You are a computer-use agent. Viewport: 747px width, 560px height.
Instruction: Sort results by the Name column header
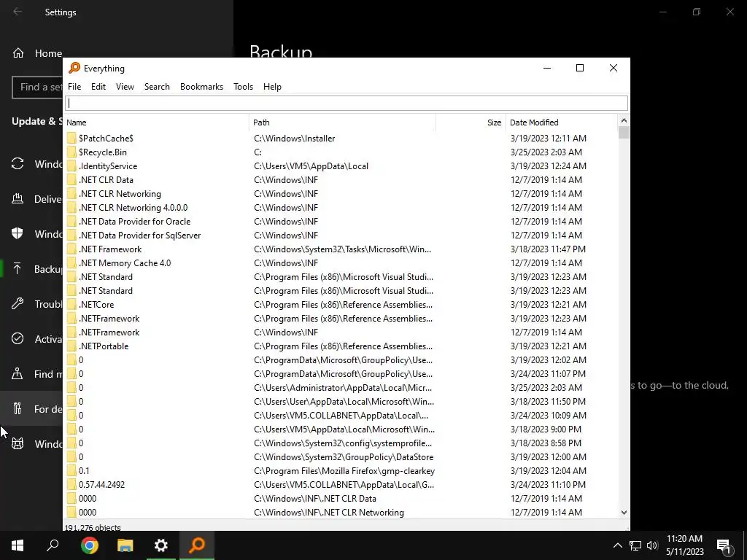156,122
